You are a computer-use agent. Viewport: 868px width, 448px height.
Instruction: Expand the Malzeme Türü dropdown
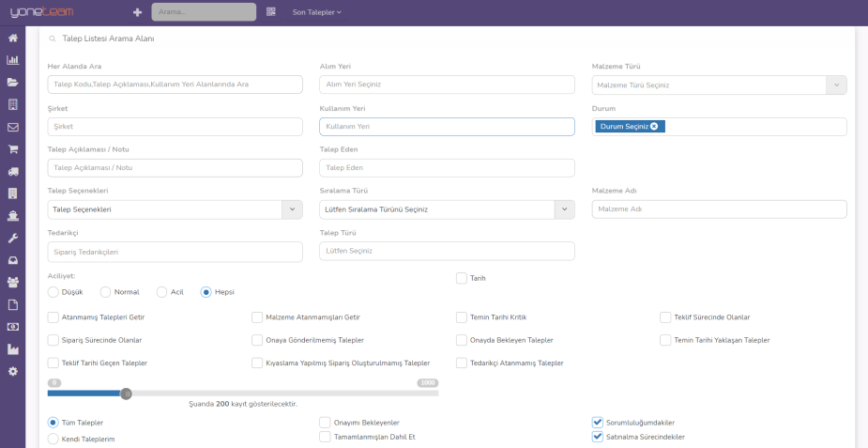point(836,85)
